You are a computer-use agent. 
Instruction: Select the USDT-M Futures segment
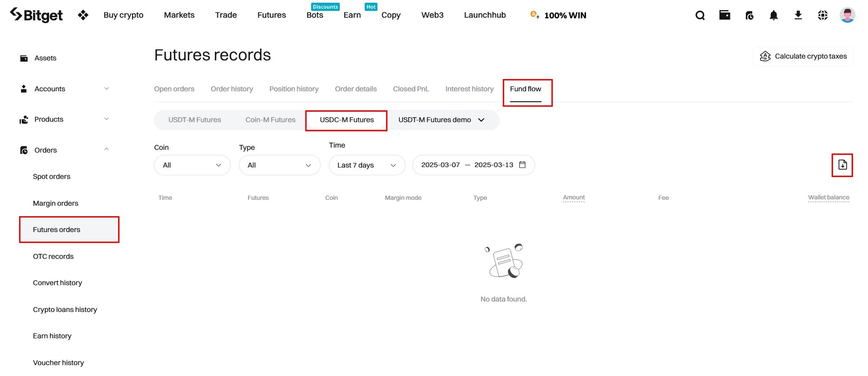tap(194, 120)
